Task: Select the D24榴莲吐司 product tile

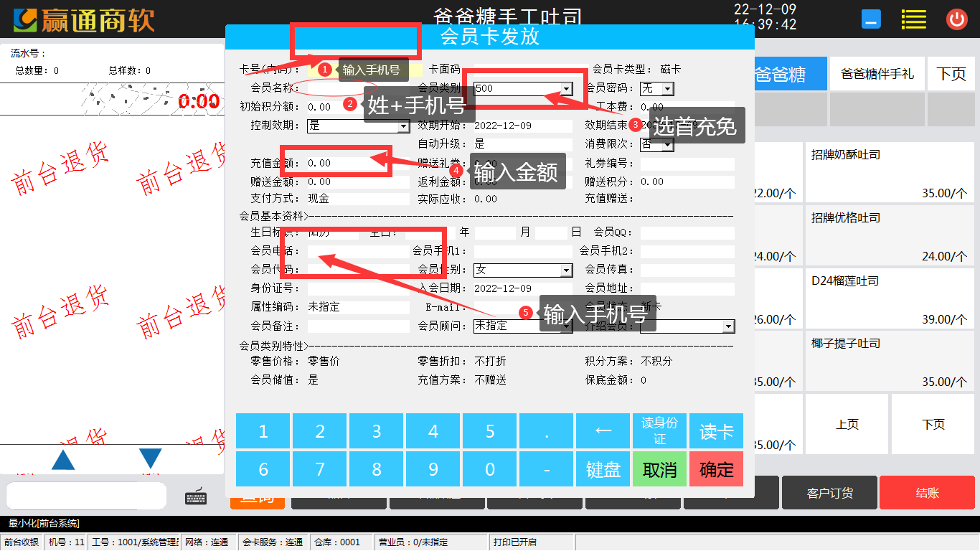Action: pyautogui.click(x=890, y=298)
